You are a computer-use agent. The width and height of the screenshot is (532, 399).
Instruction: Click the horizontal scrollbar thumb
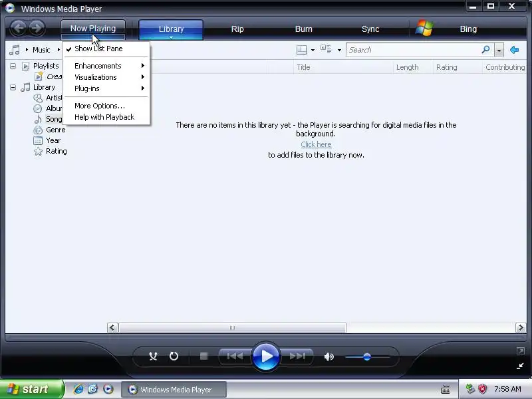tap(232, 328)
